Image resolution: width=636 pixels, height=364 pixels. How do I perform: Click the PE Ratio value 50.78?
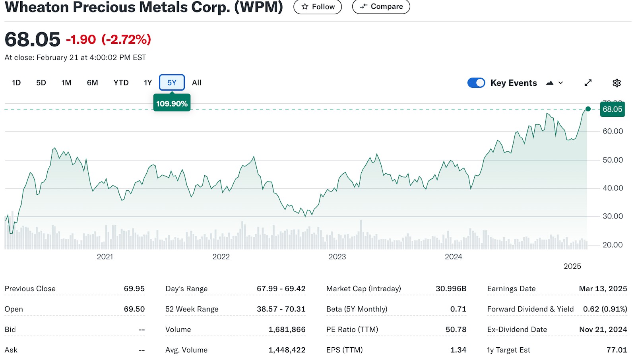tap(456, 329)
